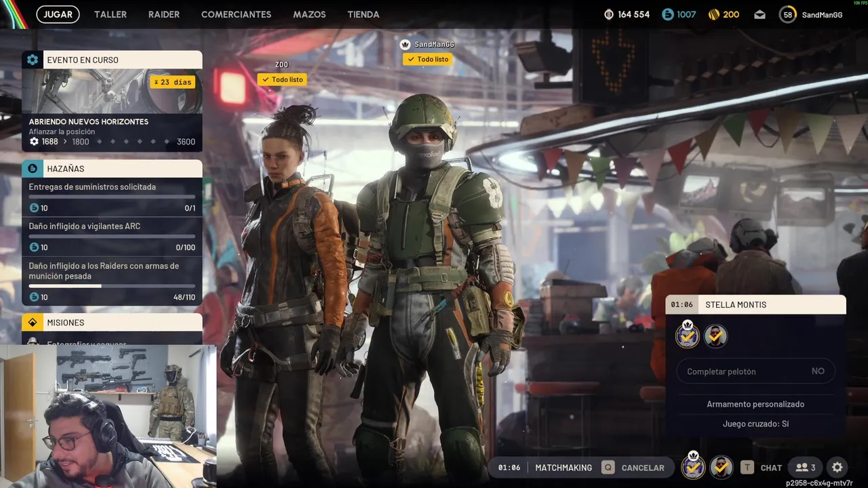This screenshot has width=868, height=488.
Task: Open SandManGG profile name in top bar
Action: pyautogui.click(x=822, y=15)
